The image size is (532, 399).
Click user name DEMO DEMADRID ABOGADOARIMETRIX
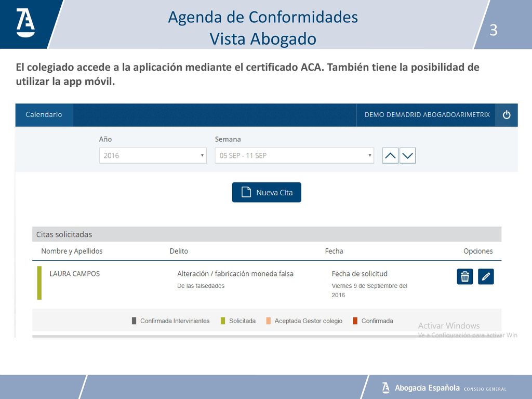point(427,115)
